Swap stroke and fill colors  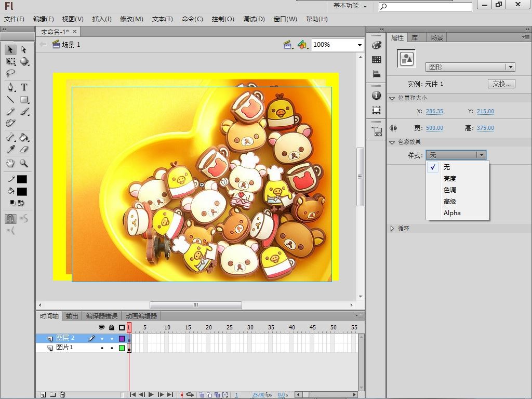[21, 203]
